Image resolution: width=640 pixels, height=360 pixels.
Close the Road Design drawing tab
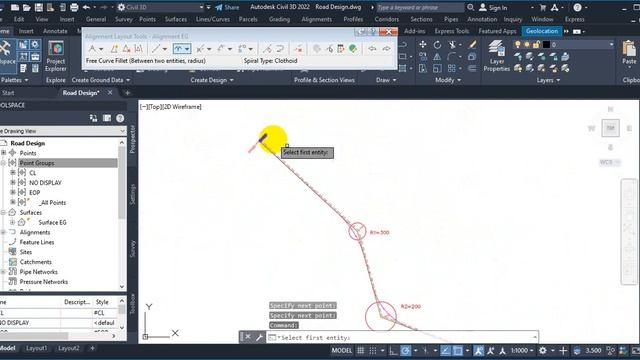110,93
